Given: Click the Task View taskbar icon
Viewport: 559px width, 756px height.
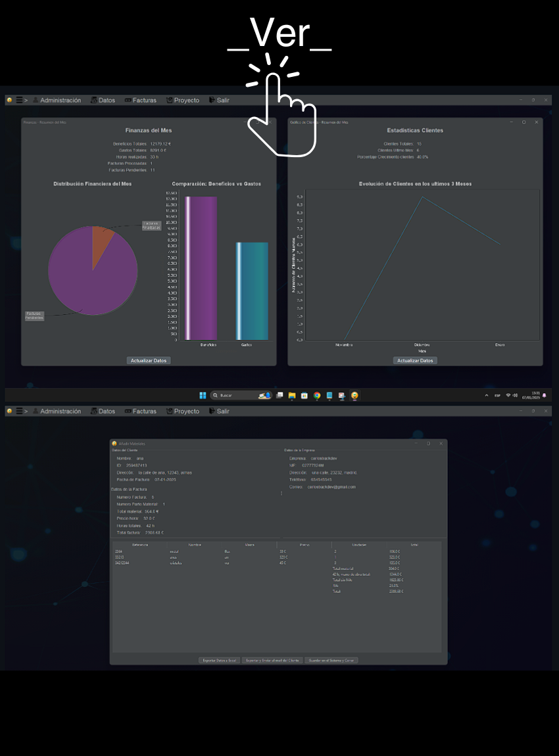Looking at the screenshot, I should 279,396.
